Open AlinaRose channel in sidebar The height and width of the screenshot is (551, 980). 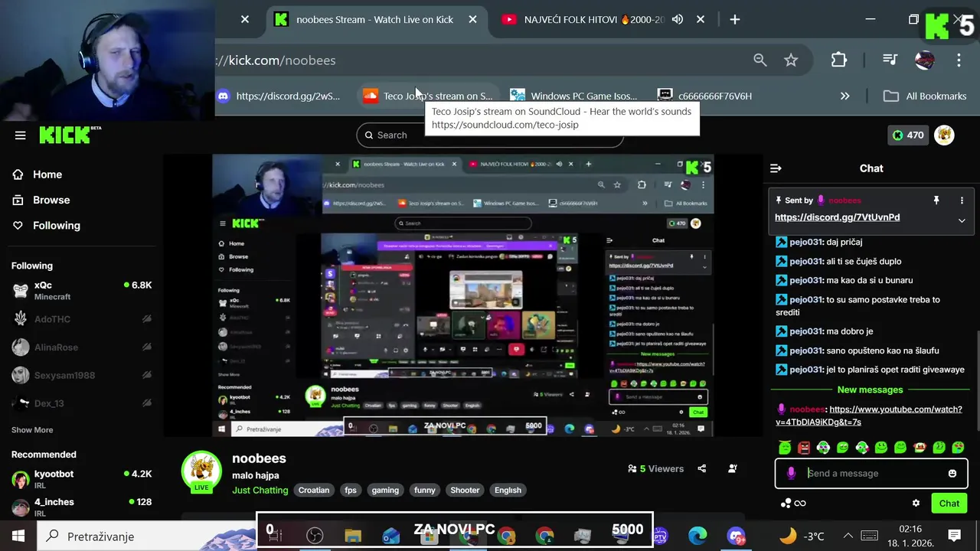tap(82, 347)
